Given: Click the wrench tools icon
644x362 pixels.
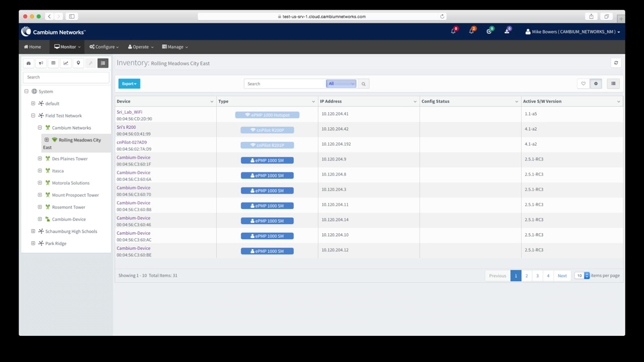Looking at the screenshot, I should (x=90, y=63).
